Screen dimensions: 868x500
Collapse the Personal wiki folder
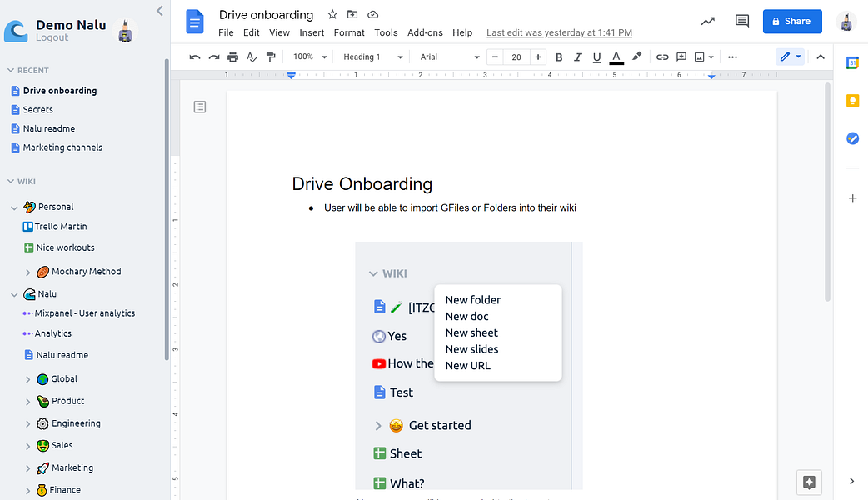[x=14, y=207]
